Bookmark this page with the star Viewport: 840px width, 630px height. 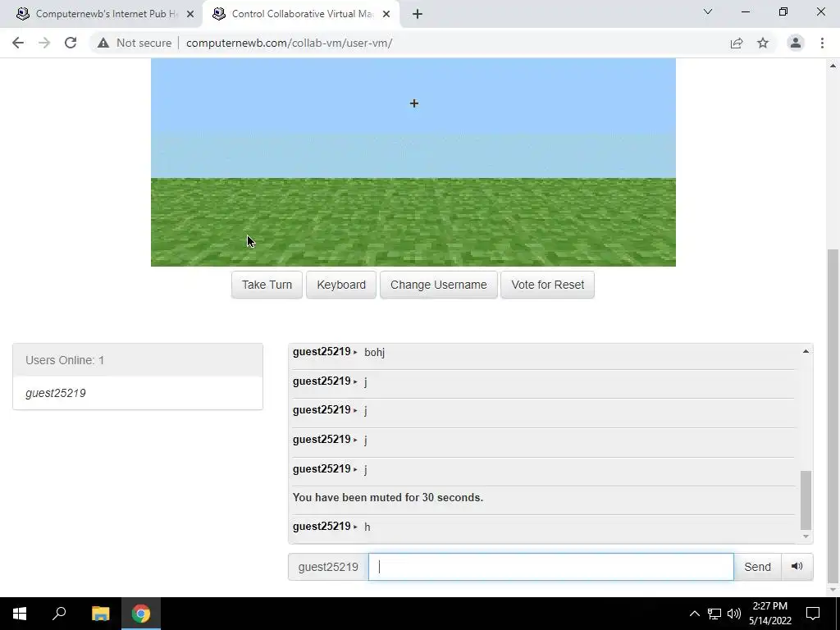(763, 43)
